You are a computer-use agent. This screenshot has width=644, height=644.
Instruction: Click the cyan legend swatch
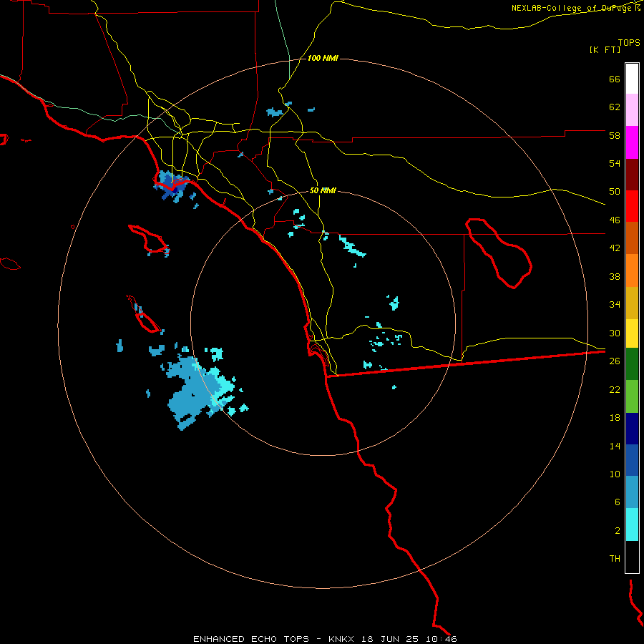coord(632,525)
